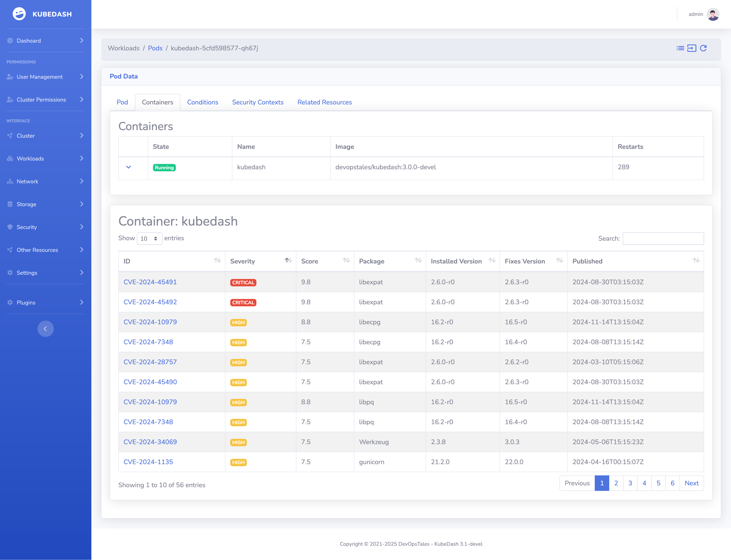Click the Storage database icon in sidebar

click(10, 204)
